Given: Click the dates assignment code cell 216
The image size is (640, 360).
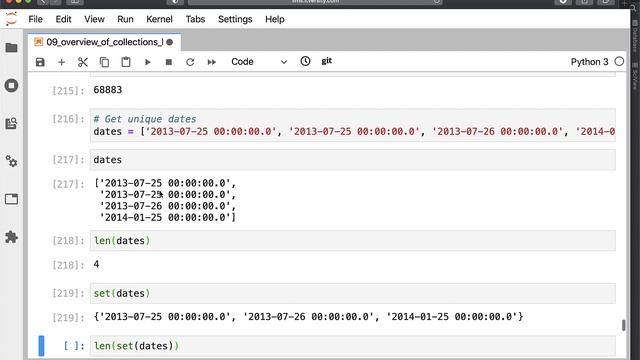Looking at the screenshot, I should pyautogui.click(x=353, y=125).
